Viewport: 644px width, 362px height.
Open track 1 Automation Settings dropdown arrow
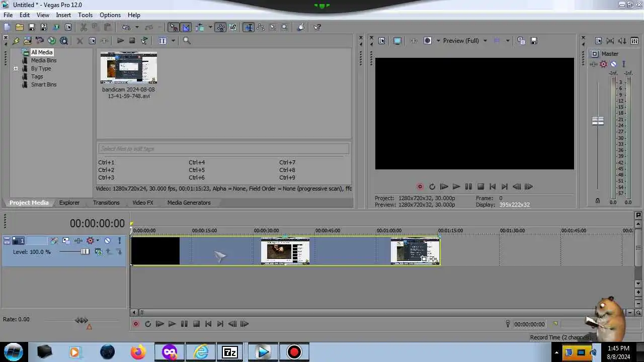pos(98,241)
